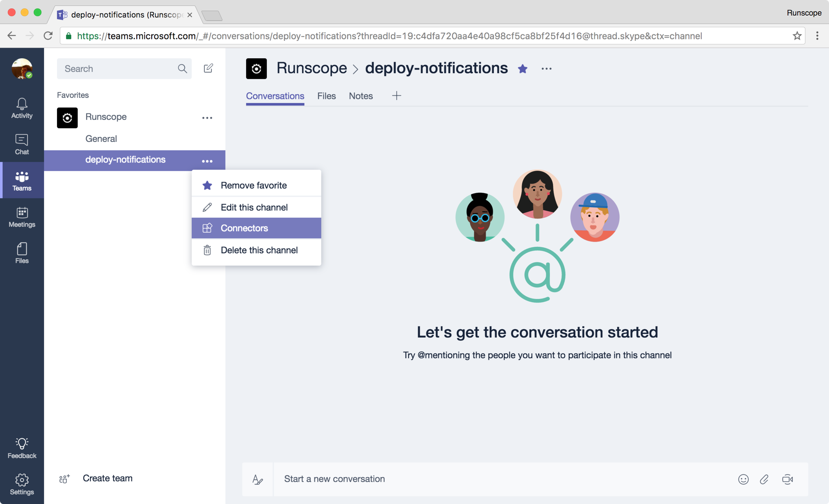The width and height of the screenshot is (829, 504).
Task: Click the Favorites section label
Action: [73, 95]
